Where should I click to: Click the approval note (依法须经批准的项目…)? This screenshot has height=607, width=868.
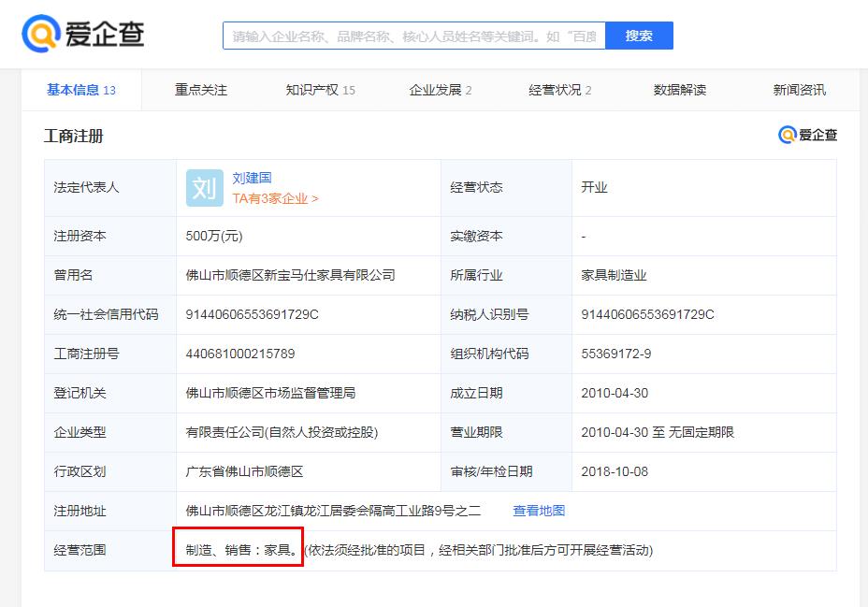pyautogui.click(x=479, y=550)
